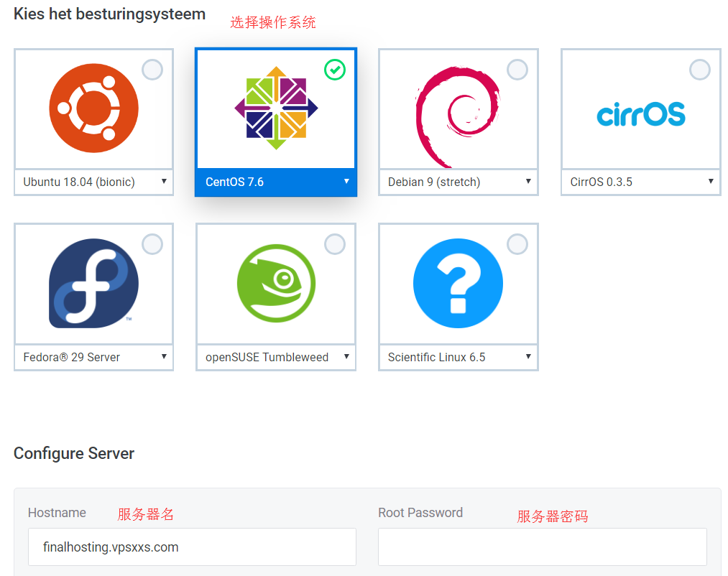The height and width of the screenshot is (576, 728).
Task: Click the Hostname input field
Action: tap(192, 547)
